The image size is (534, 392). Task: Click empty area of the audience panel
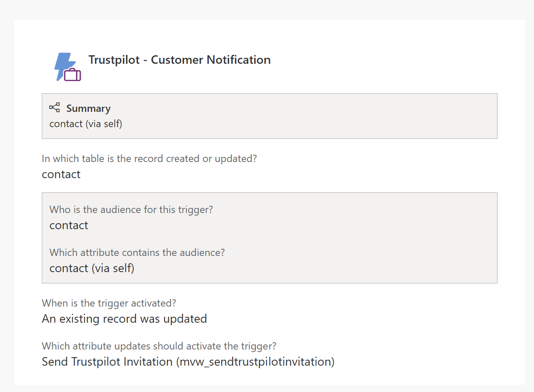click(340, 238)
